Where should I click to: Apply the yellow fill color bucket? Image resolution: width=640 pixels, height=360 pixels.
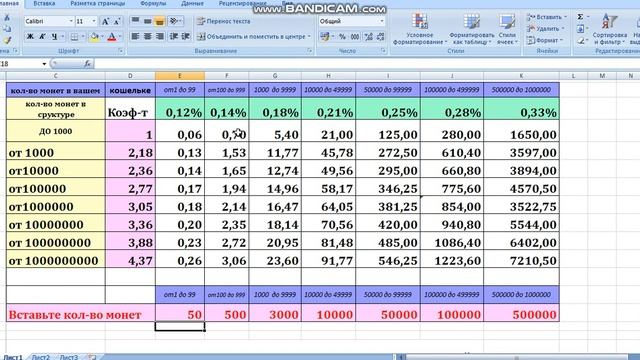coord(95,37)
